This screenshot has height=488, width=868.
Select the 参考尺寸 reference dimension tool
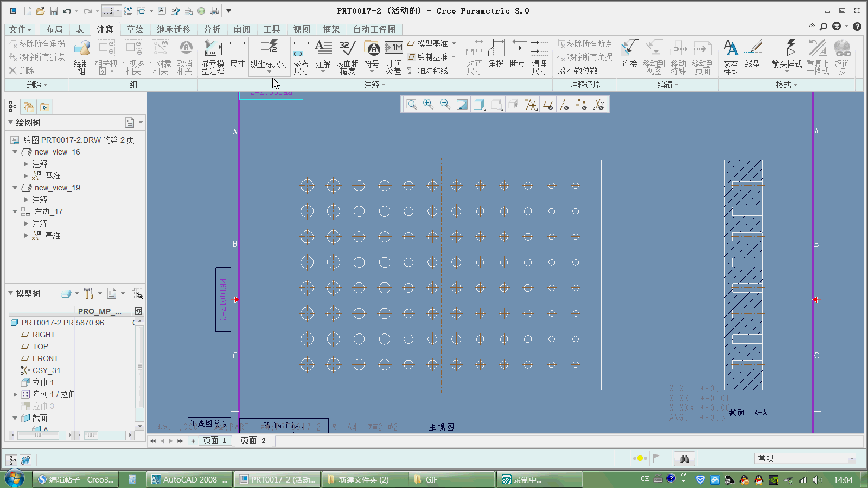tap(301, 57)
